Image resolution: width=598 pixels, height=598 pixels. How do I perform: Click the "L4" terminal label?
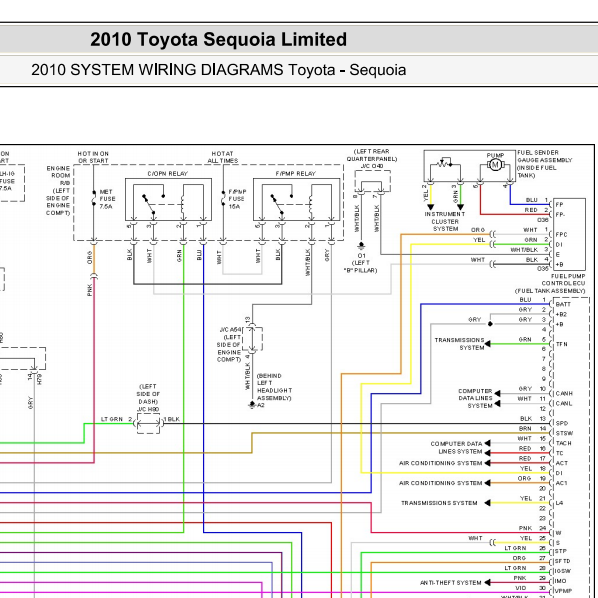tap(559, 503)
